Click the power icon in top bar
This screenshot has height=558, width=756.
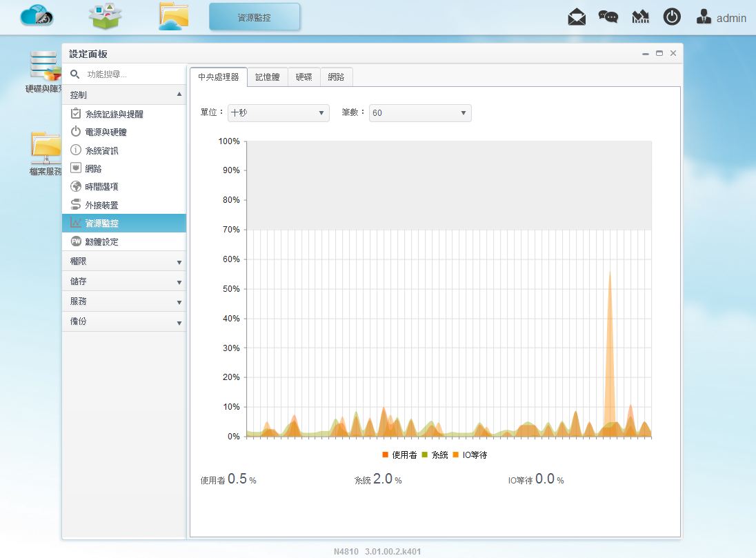tap(672, 17)
